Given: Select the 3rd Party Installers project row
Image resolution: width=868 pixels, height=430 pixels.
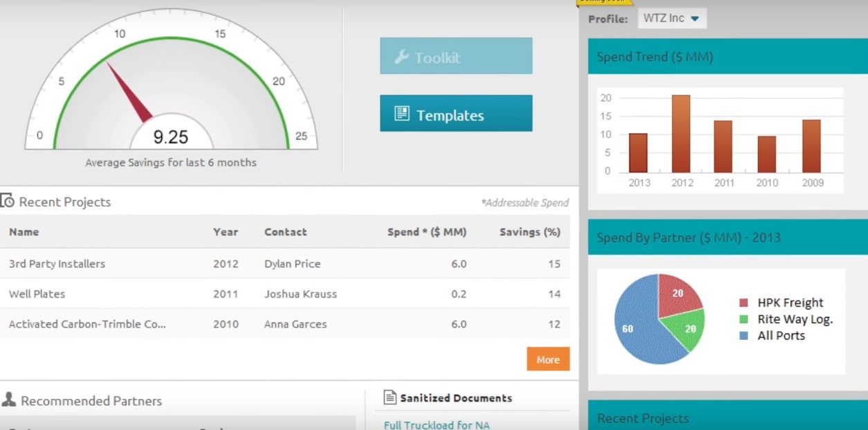Looking at the screenshot, I should (x=57, y=264).
